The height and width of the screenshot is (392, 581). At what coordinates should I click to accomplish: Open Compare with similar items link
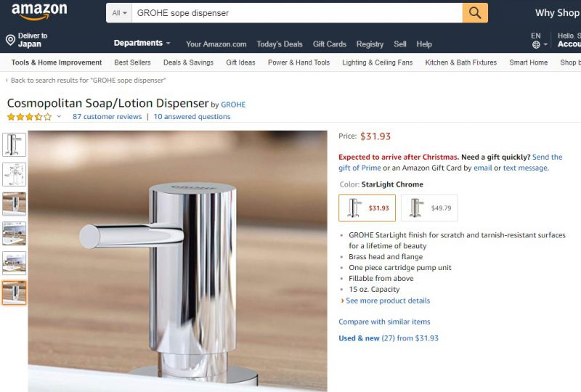(x=384, y=322)
